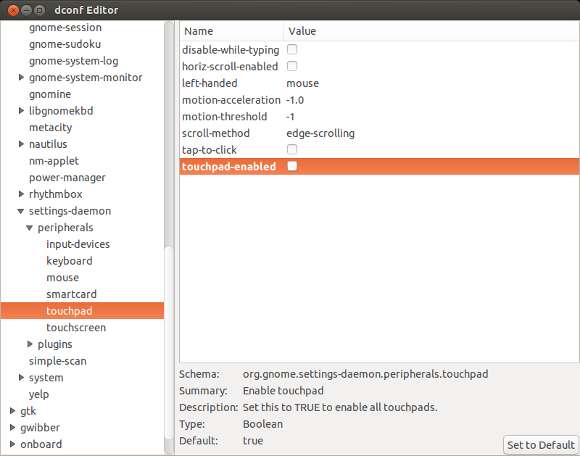The image size is (580, 456).
Task: Expand the nautilus tree arrow
Action: (21, 144)
